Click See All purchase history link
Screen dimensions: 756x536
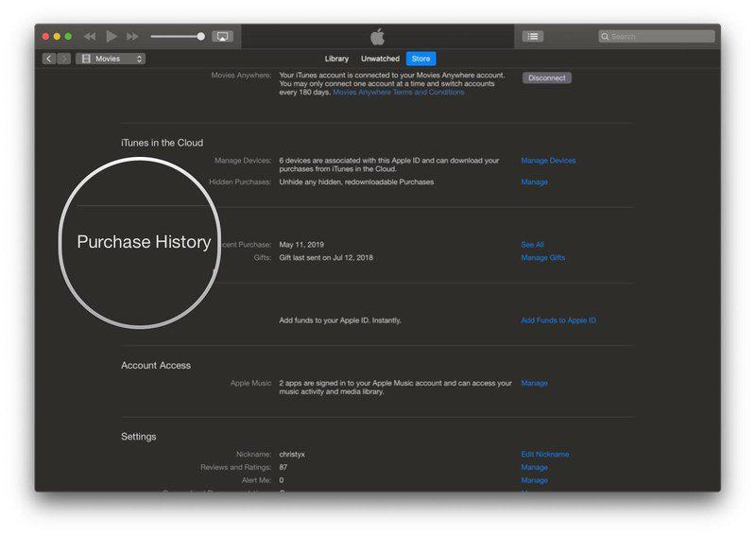[532, 245]
